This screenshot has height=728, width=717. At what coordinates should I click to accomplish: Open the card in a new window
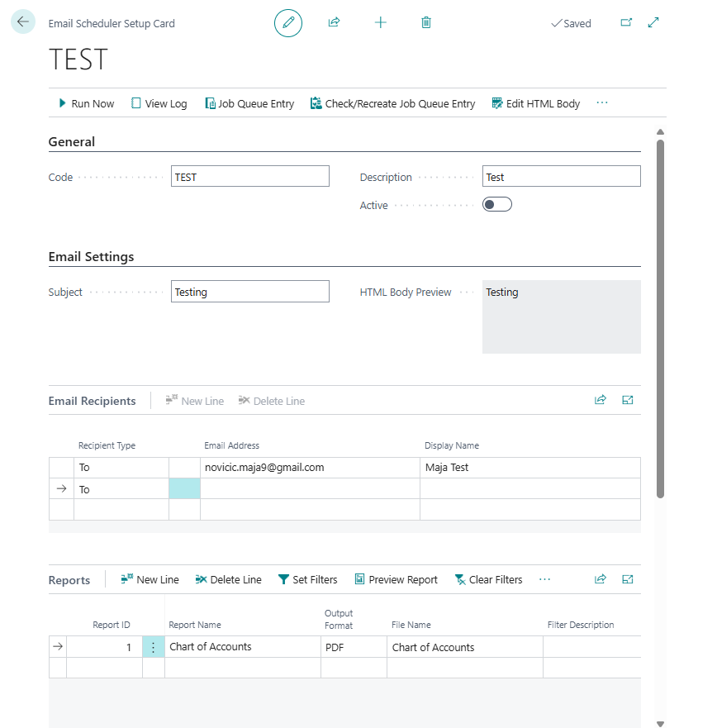pos(626,22)
